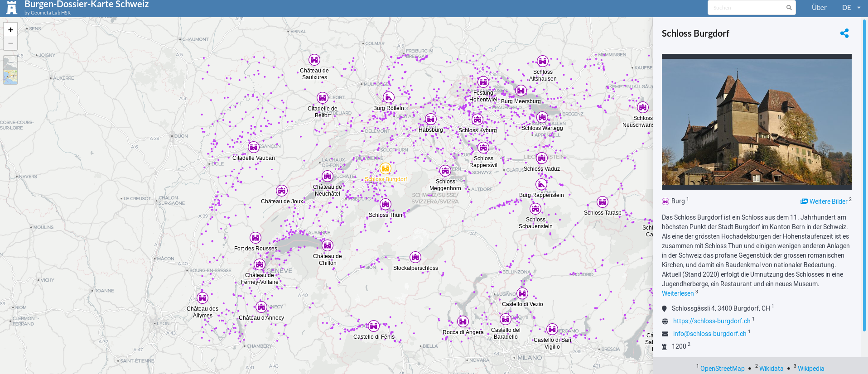Select the Burg Rötteln ruin marker
The image size is (868, 374).
389,97
